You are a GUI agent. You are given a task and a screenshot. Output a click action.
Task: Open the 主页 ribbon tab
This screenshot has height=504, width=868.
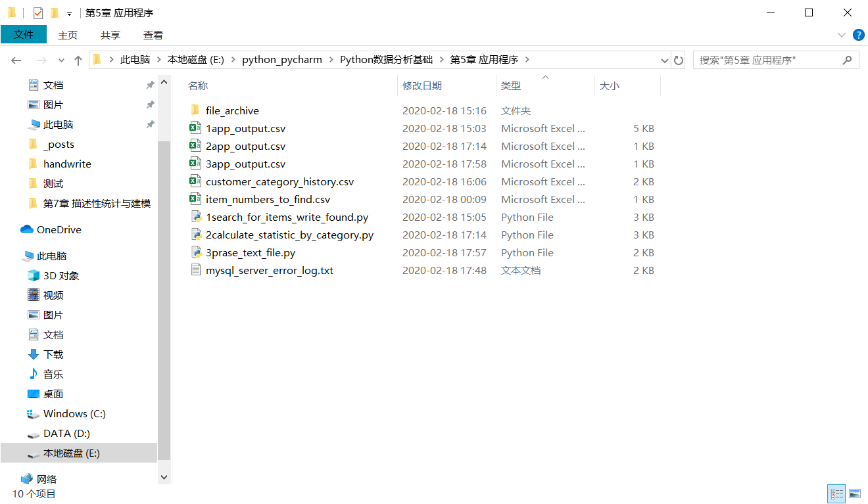[x=68, y=35]
